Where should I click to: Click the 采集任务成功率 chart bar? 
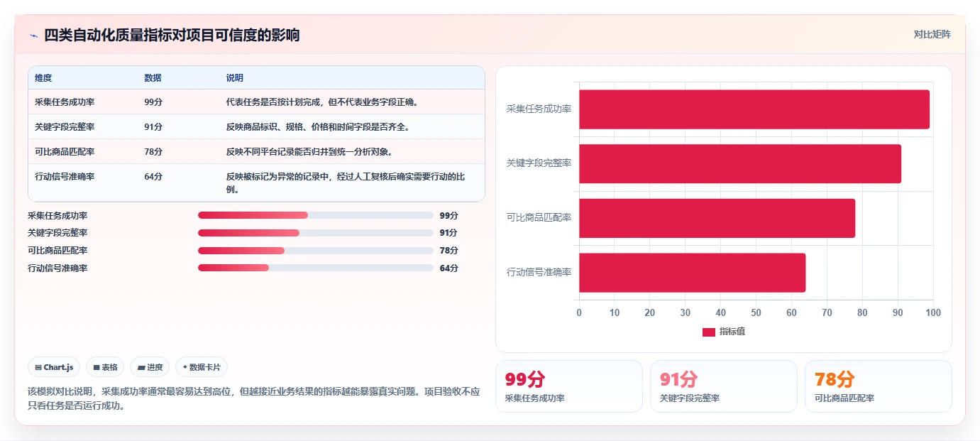[x=754, y=109]
